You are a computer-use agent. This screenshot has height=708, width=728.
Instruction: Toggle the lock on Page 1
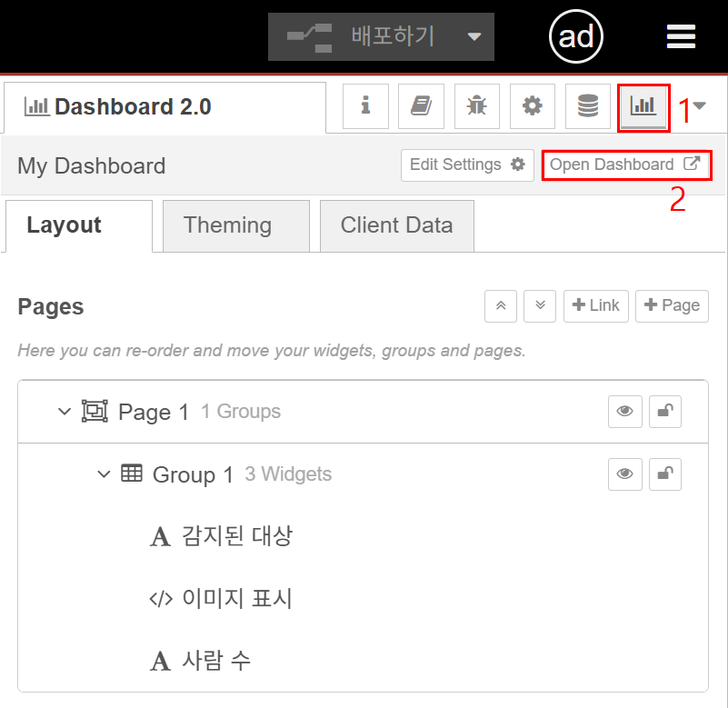[665, 412]
